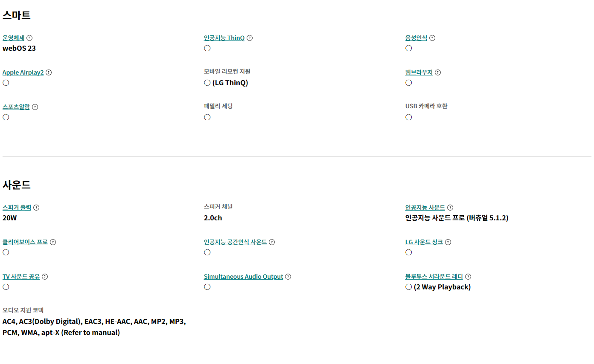Click the 운영체제 link
Image resolution: width=594 pixels, height=364 pixels.
pos(13,38)
